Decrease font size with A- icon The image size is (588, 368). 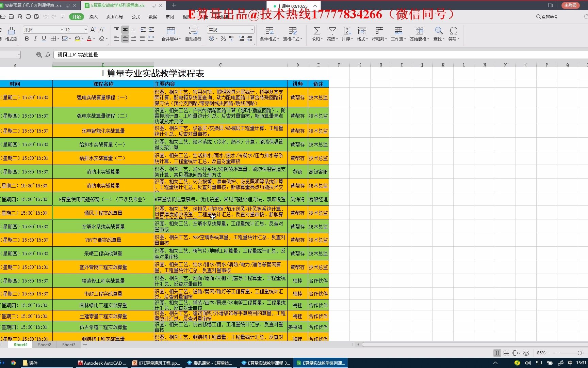[x=102, y=30]
